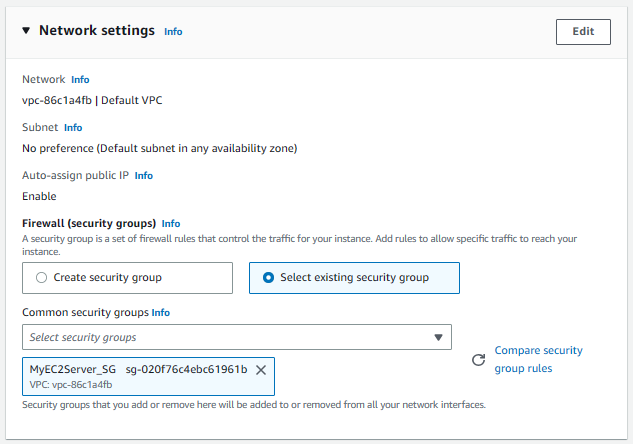
Task: Select the Create security group radio button
Action: click(x=42, y=278)
